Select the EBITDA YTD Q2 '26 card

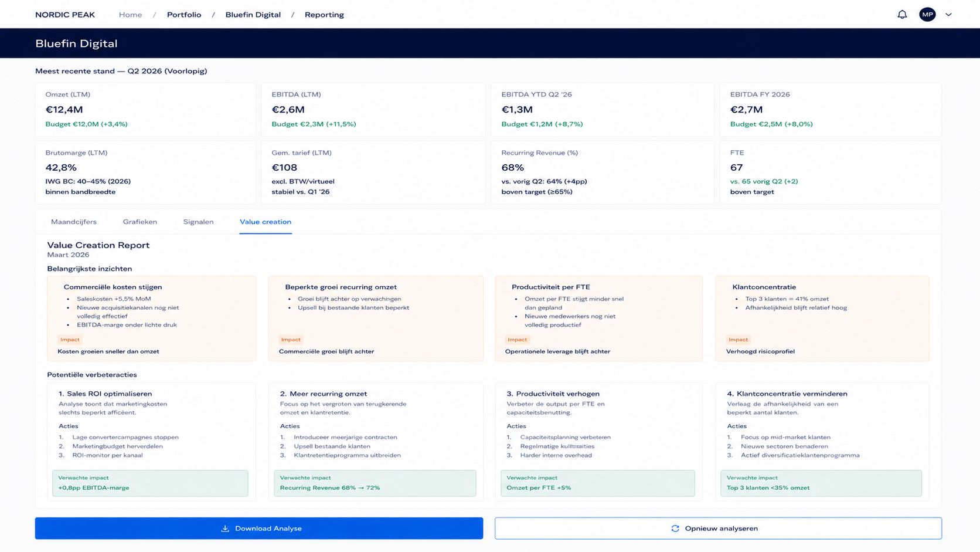click(x=602, y=110)
